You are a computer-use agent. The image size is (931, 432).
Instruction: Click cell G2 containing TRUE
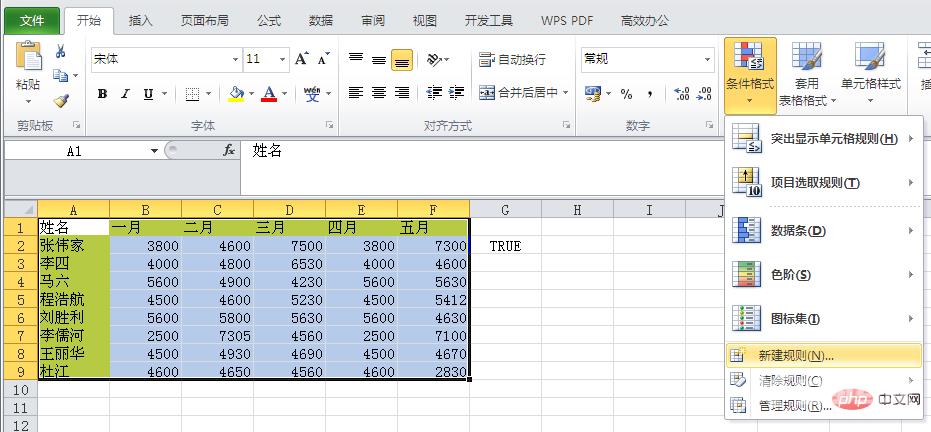coord(505,246)
